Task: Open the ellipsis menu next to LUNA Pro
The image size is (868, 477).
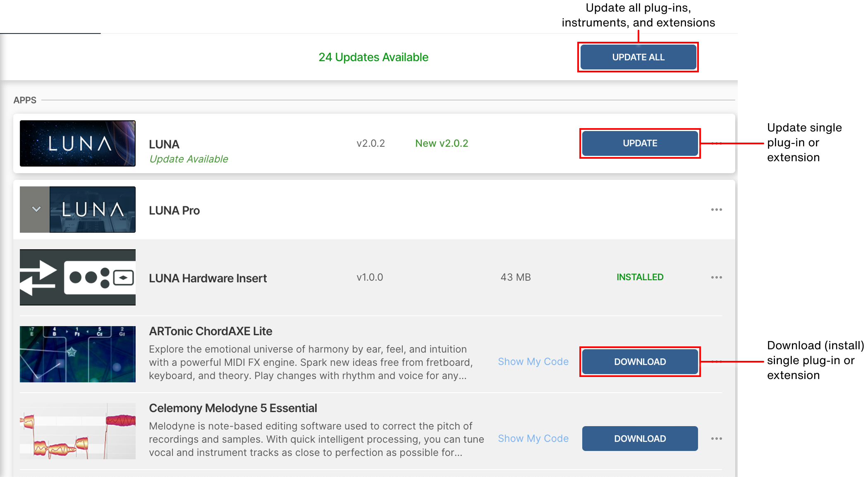Action: pyautogui.click(x=717, y=210)
